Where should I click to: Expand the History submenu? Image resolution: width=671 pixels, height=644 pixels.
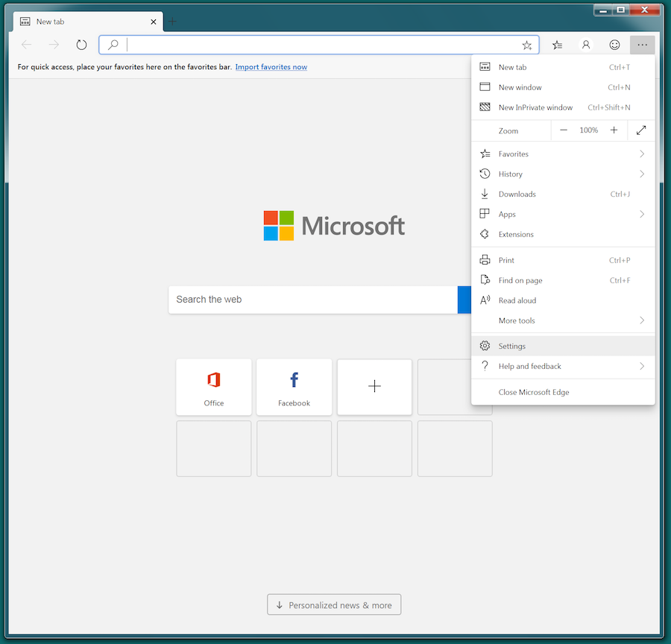tap(563, 174)
